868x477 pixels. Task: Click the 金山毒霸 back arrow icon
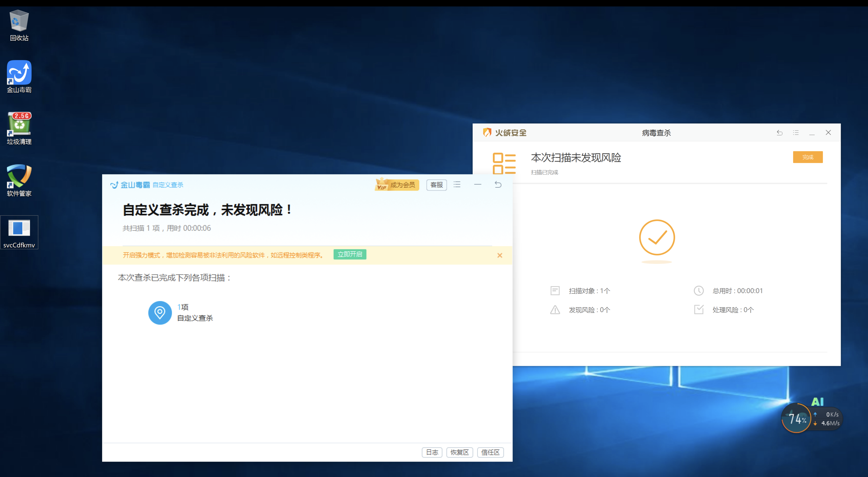498,184
